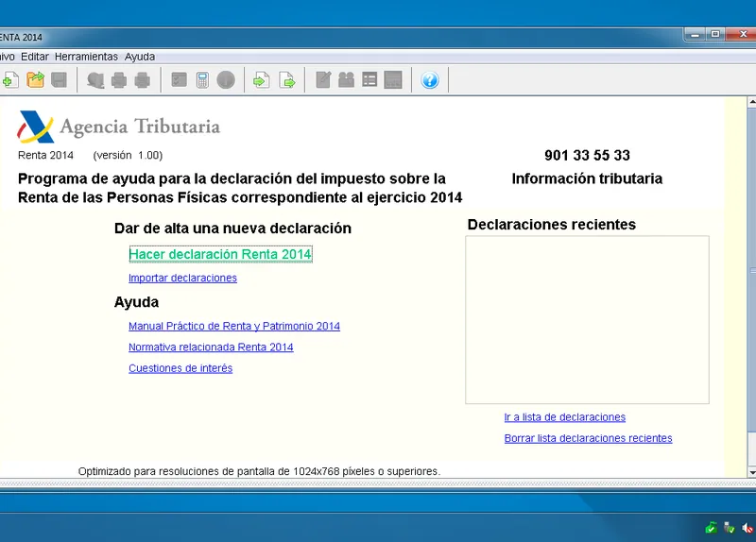Click the safely remove hardware USB tray icon

pos(729,528)
